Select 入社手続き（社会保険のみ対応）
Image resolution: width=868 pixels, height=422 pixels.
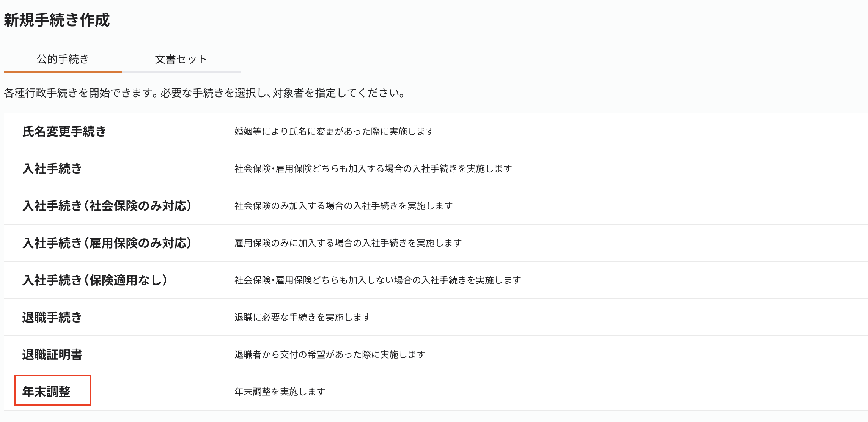pyautogui.click(x=108, y=206)
